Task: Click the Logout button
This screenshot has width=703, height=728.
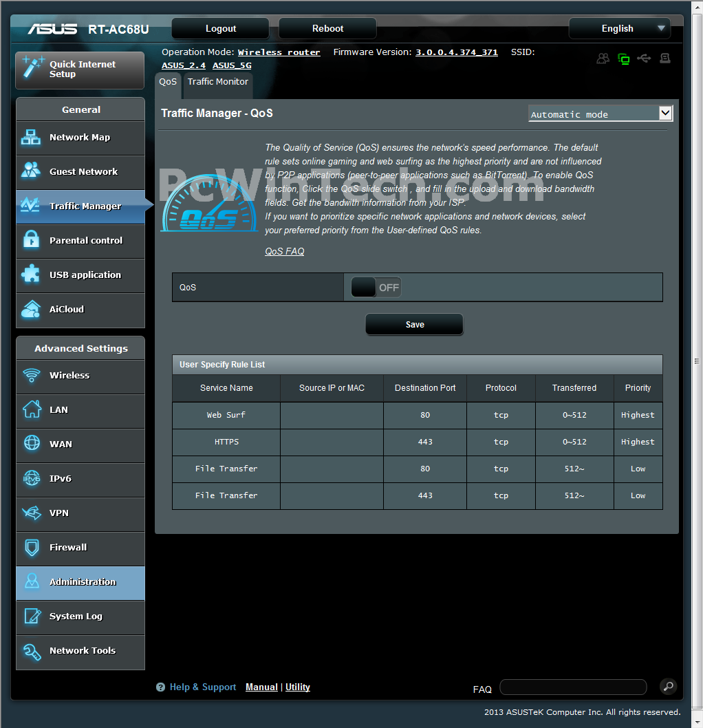Action: coord(220,28)
